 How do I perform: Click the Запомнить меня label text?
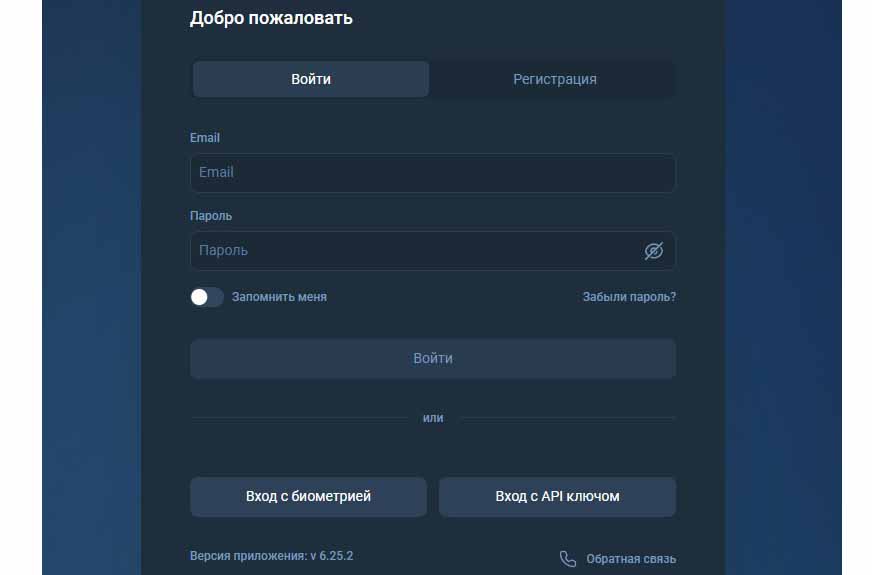tap(279, 297)
